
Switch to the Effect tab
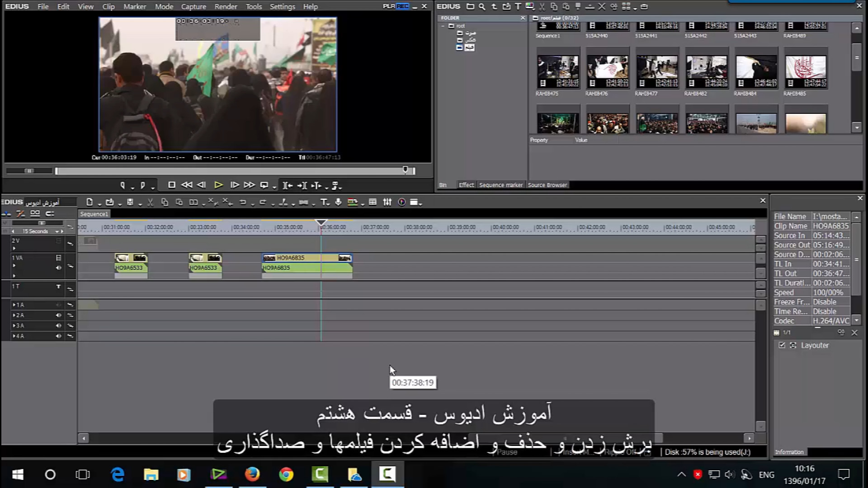[466, 185]
